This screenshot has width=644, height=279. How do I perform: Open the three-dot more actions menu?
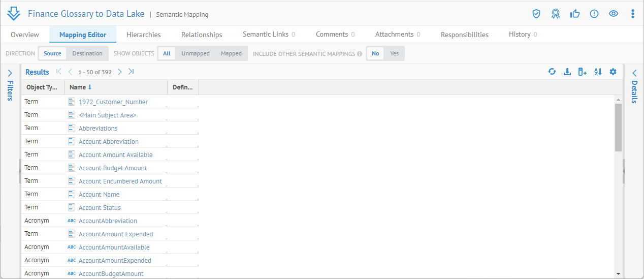632,14
